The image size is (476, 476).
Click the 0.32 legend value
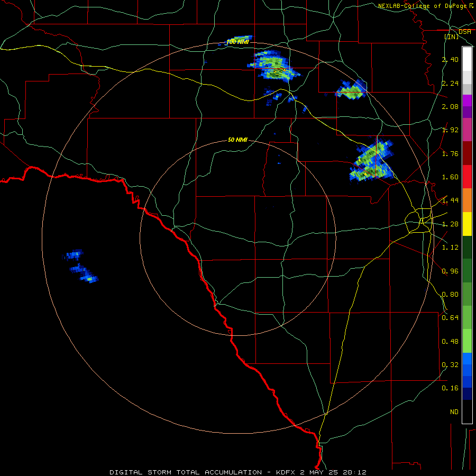pyautogui.click(x=450, y=365)
